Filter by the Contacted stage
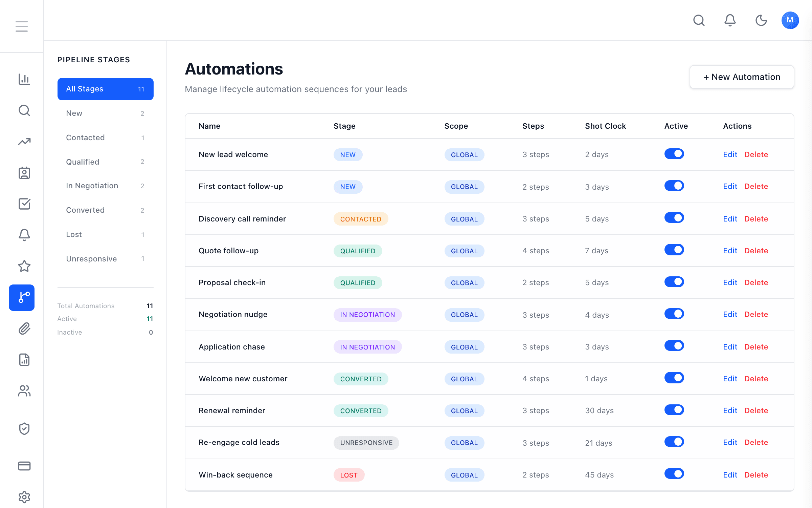Screen dimensions: 812x508 [106, 137]
